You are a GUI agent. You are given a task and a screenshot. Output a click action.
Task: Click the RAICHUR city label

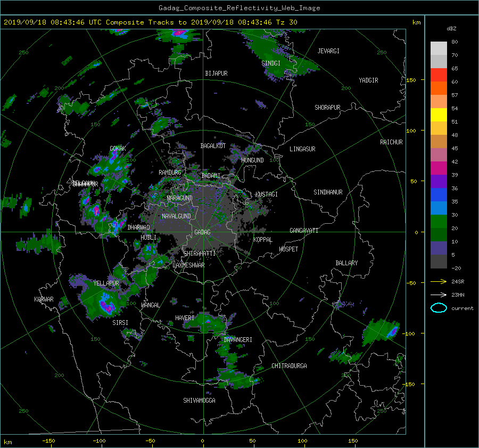click(391, 142)
